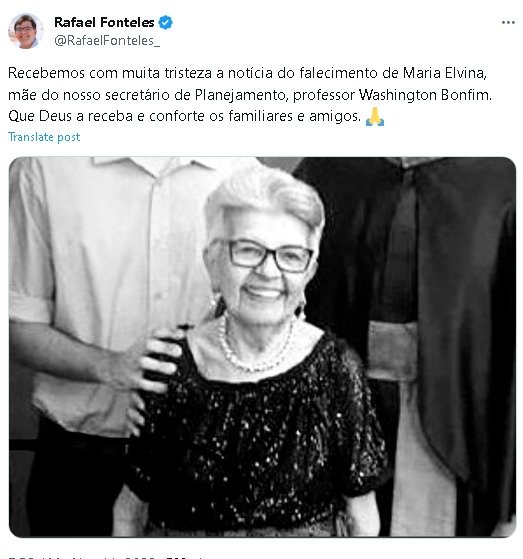Open the @RafaelFonteles_ handle

point(107,41)
